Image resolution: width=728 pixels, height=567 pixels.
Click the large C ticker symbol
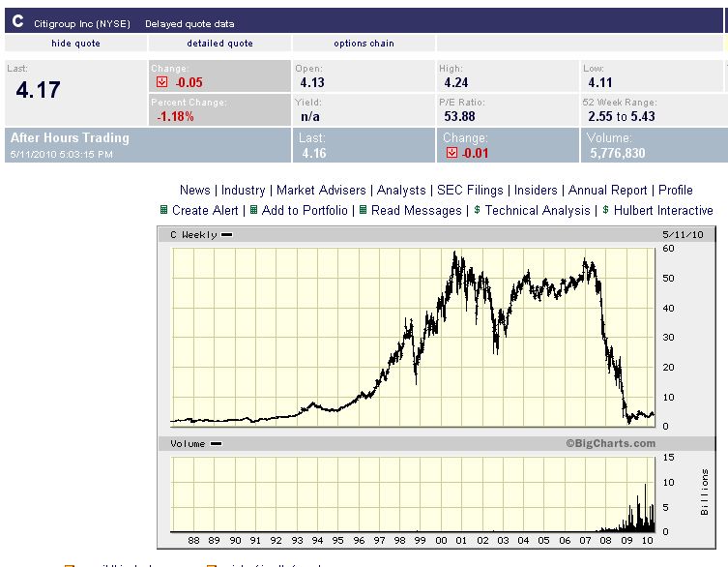(x=17, y=21)
